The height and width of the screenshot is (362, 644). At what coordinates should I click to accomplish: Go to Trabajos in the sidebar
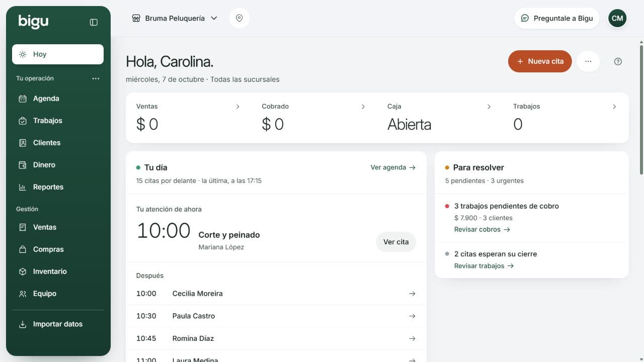pos(58,121)
